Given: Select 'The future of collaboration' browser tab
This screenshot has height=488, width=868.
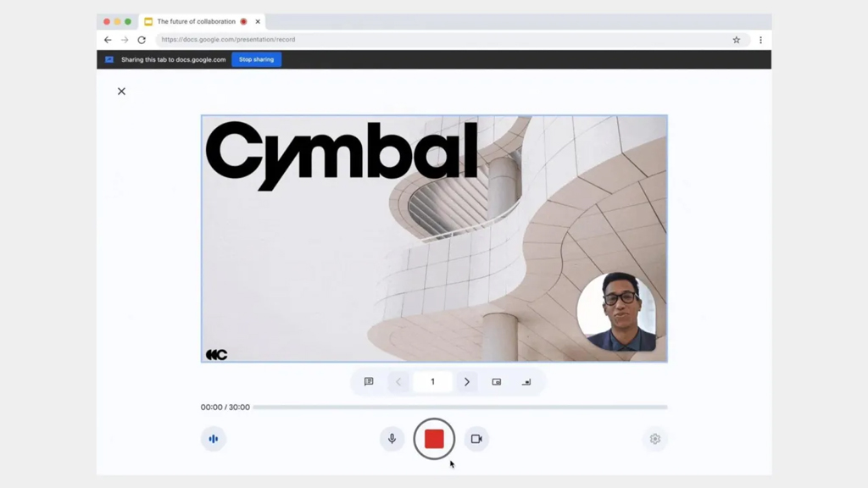Looking at the screenshot, I should 202,21.
